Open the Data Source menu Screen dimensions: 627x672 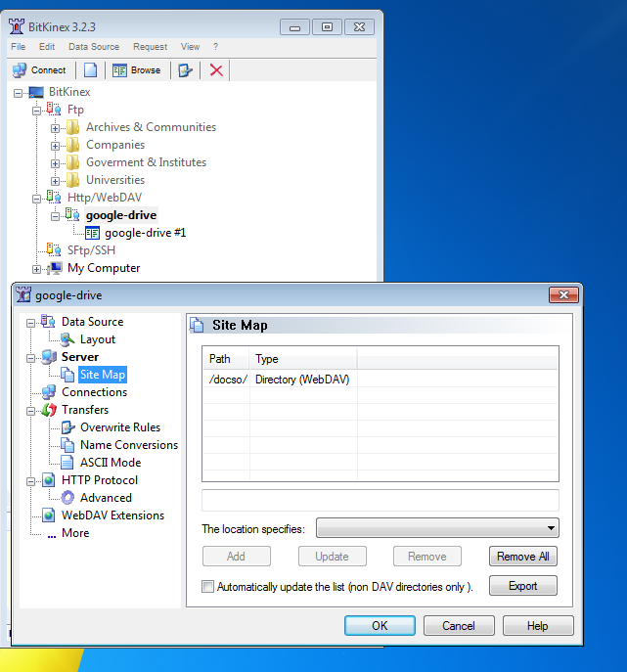(94, 47)
